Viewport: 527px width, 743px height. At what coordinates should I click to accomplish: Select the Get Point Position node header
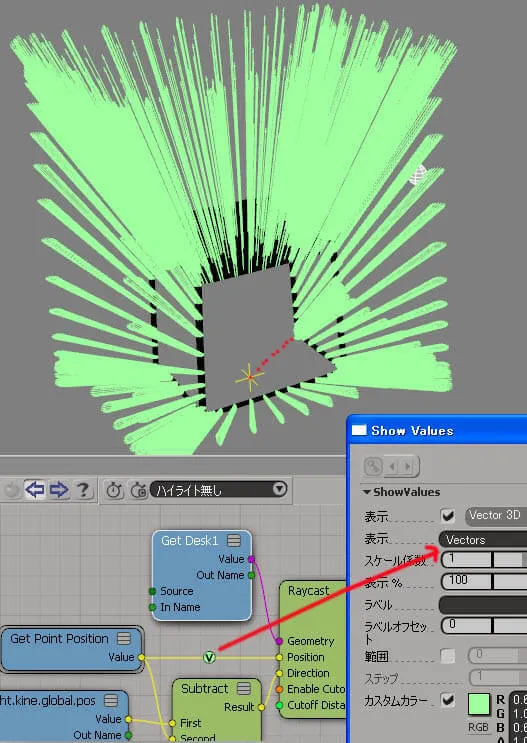pos(59,638)
